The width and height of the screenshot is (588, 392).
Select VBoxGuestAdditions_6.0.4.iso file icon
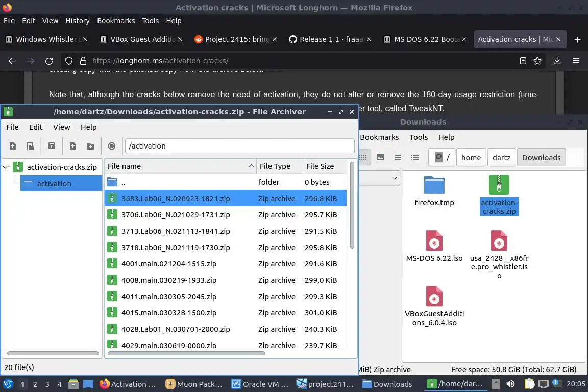pyautogui.click(x=434, y=297)
